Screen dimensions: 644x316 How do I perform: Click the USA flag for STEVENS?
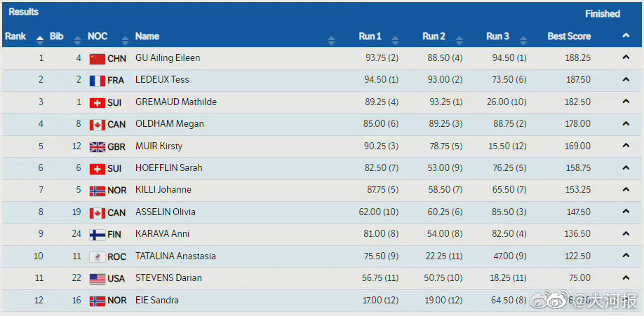point(97,278)
